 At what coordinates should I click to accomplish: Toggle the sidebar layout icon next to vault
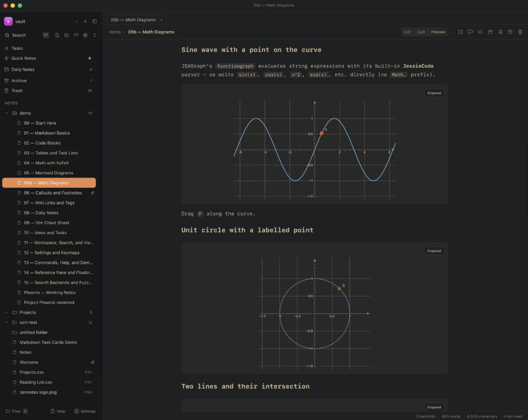pos(95,22)
